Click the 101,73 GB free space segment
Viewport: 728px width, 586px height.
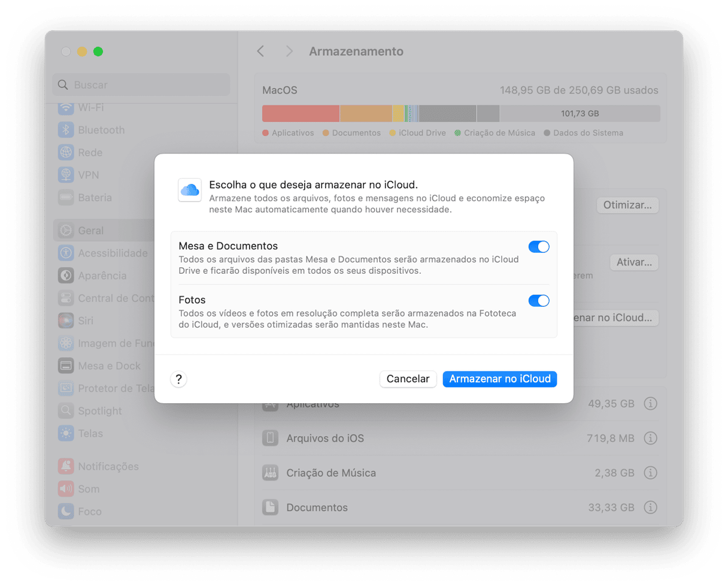pos(580,113)
